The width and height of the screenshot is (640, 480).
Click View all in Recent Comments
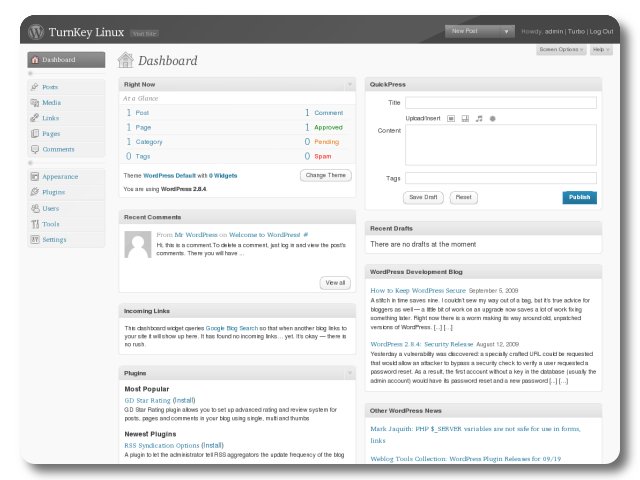pyautogui.click(x=335, y=283)
